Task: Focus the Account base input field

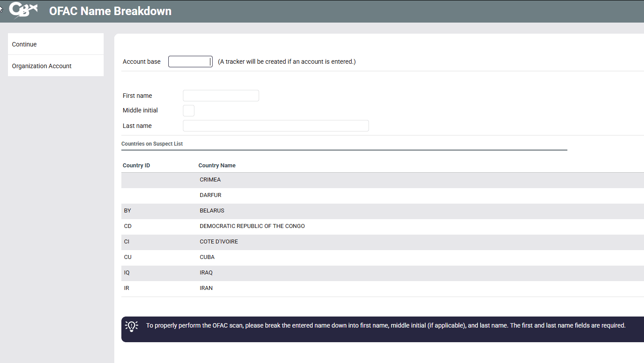Action: (x=190, y=62)
